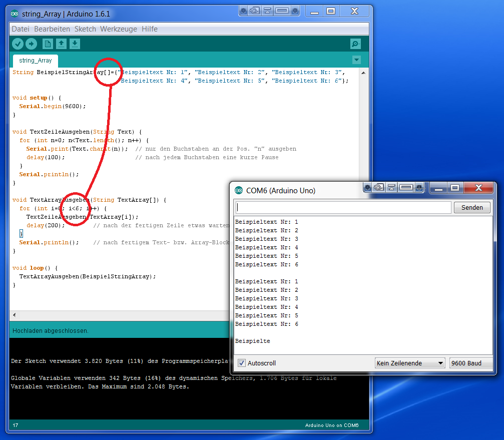
Task: Click the Arduino logo in string_Array title bar
Action: tap(15, 14)
